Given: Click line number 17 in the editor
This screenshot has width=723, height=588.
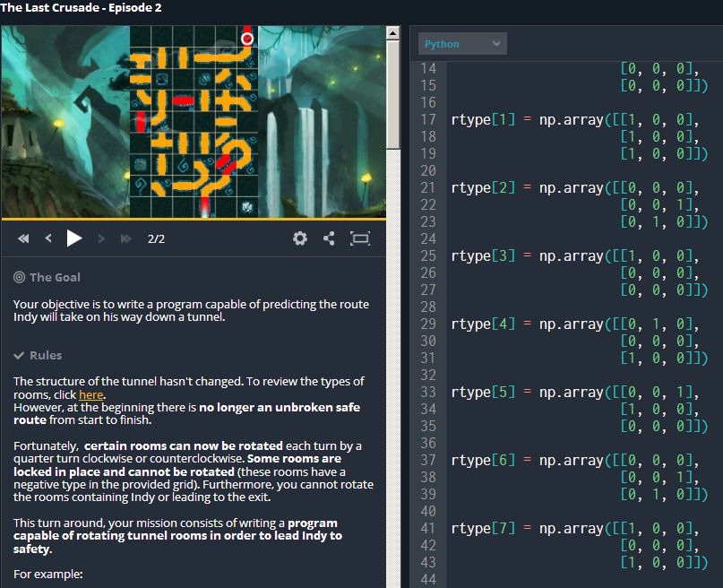Looking at the screenshot, I should pyautogui.click(x=428, y=119).
